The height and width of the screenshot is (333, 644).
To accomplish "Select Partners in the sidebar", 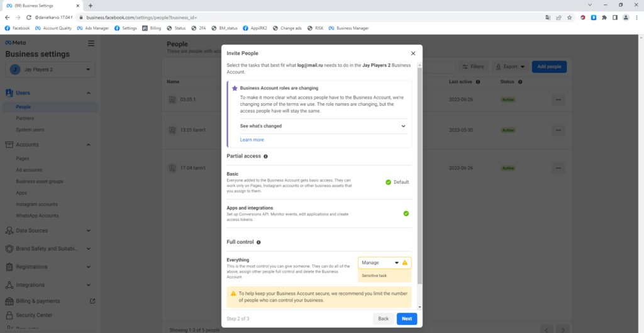I will click(25, 118).
